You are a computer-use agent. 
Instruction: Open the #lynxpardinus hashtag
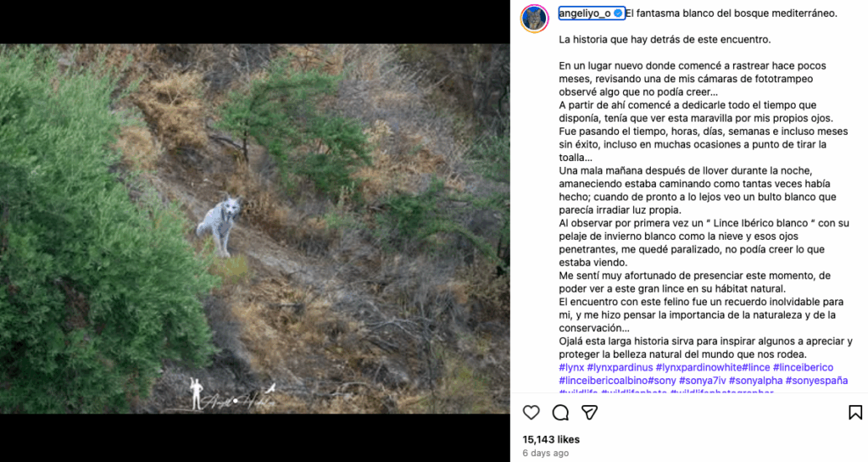620,367
